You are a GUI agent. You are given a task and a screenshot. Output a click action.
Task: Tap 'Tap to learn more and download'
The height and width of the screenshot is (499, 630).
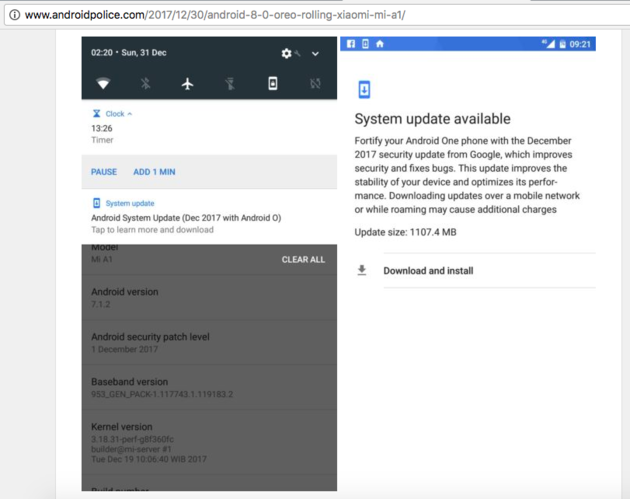click(x=152, y=230)
